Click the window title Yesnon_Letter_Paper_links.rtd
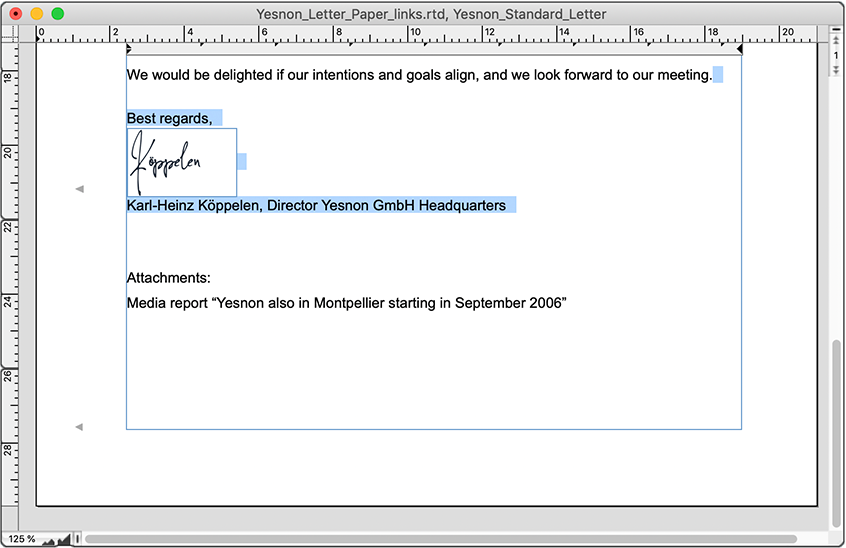Screen dimensions: 846x548 [431, 13]
